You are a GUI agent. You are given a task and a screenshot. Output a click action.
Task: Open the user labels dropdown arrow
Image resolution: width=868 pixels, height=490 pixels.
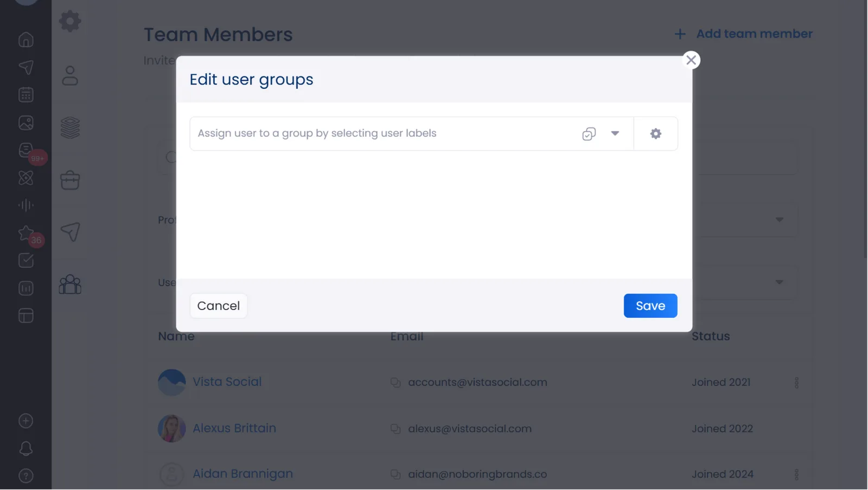point(615,133)
